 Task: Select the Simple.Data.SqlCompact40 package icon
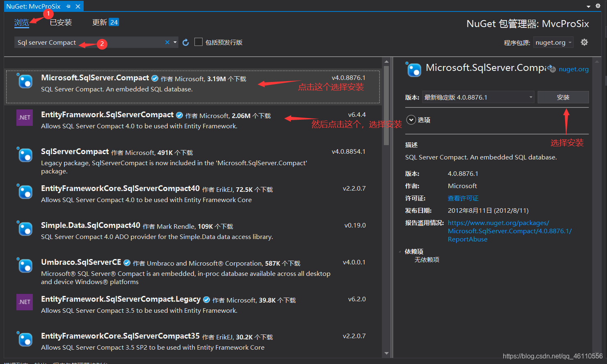[x=25, y=228]
